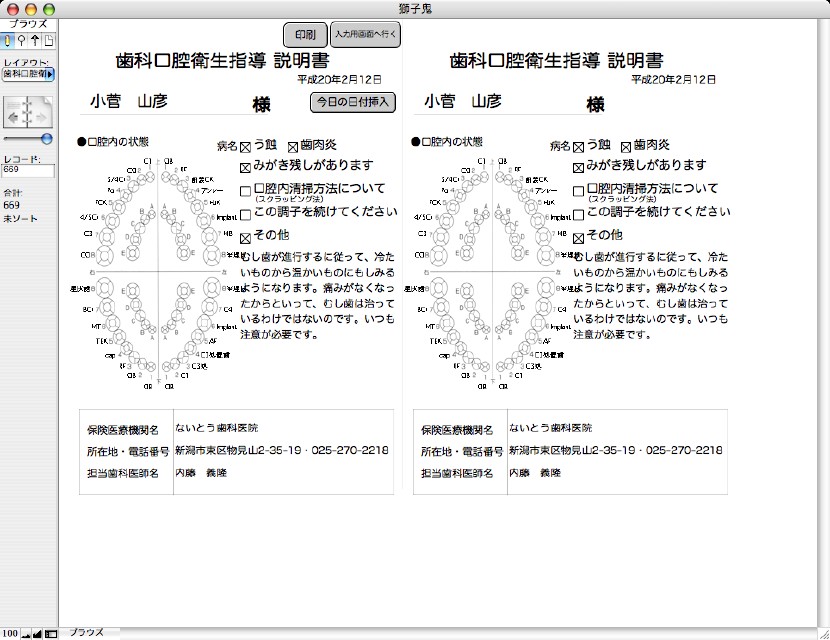Screen dimensions: 830x640
Task: Click the dentist name 内藤 義隆 in left form
Action: [201, 473]
